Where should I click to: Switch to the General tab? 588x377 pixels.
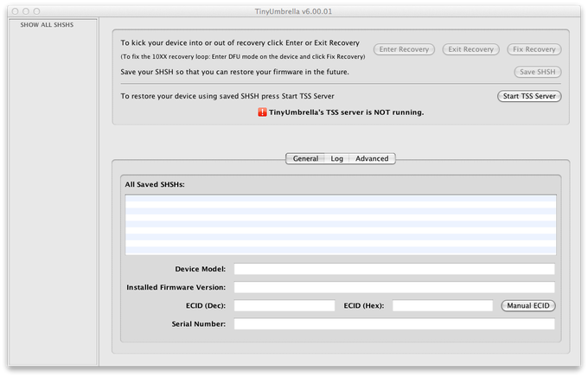coord(305,159)
